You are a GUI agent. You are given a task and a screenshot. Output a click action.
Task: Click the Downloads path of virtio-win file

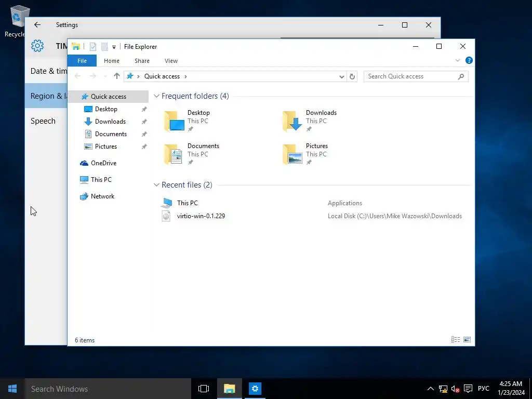click(395, 216)
